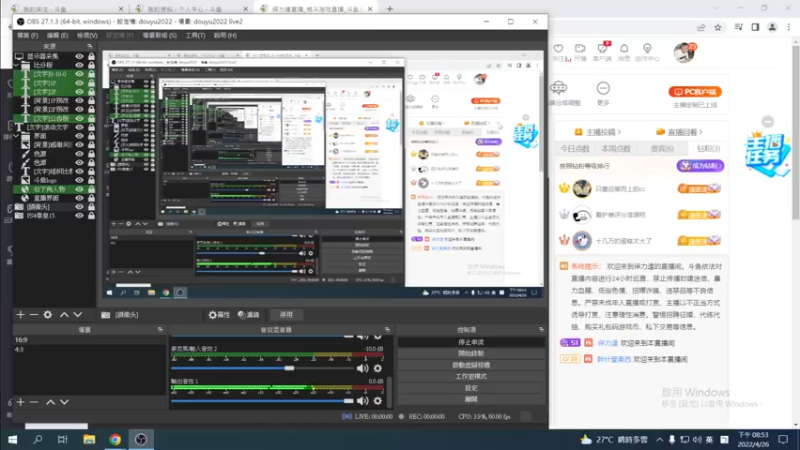
Task: Open source properties gear under sources list
Action: pyautogui.click(x=48, y=315)
